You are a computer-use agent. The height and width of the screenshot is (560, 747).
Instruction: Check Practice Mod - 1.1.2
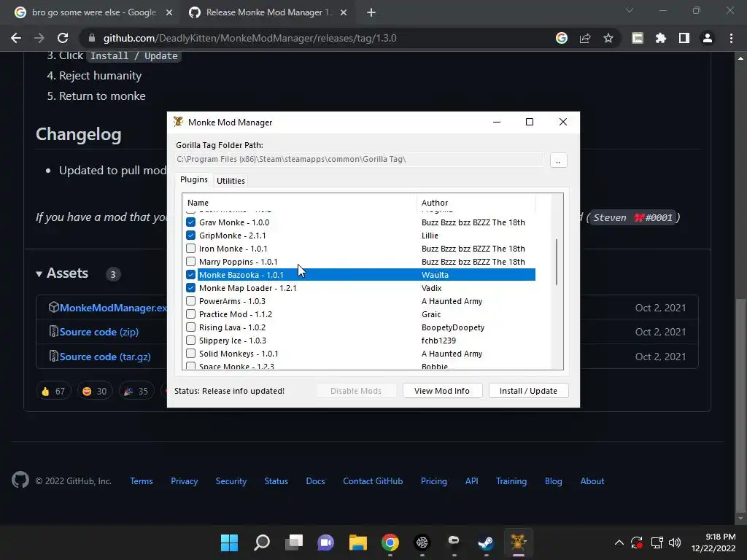pyautogui.click(x=190, y=314)
